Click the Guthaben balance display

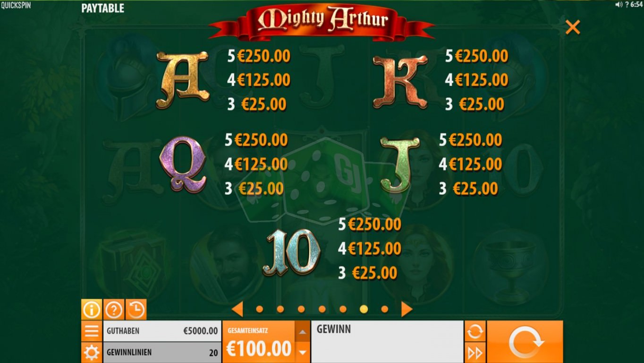162,331
